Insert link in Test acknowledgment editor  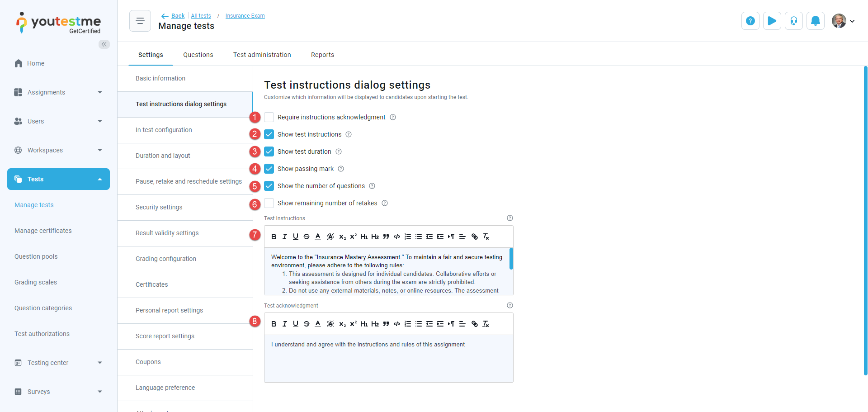pos(475,324)
